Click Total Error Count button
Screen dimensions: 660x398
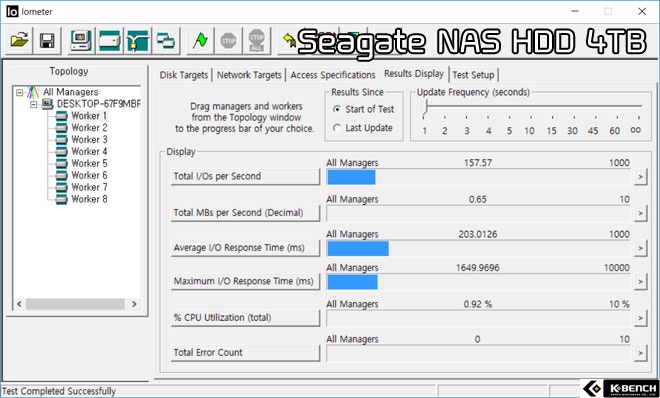(245, 353)
